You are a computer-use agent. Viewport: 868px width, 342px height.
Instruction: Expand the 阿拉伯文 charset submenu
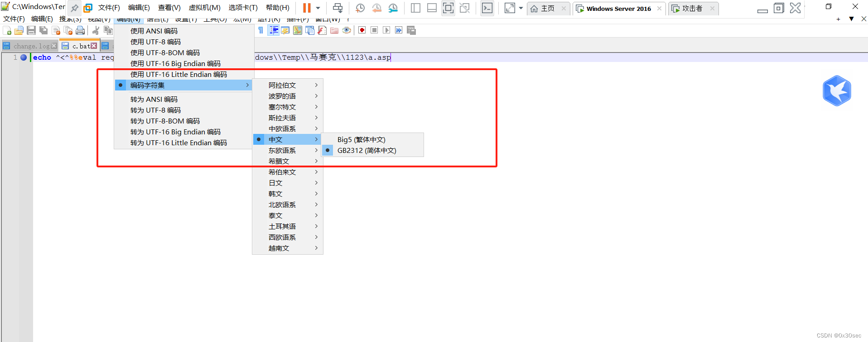tap(288, 85)
